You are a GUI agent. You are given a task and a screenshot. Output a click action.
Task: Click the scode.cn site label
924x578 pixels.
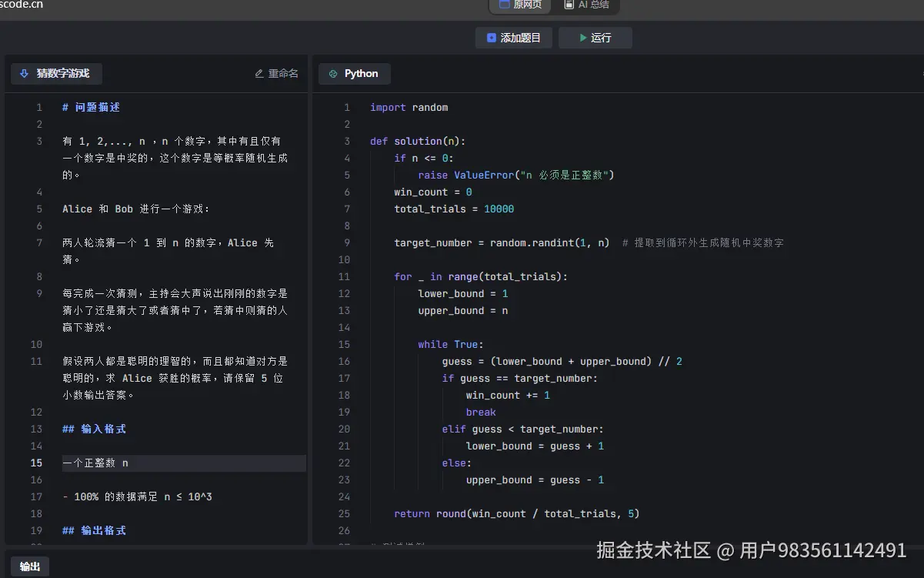[x=22, y=5]
